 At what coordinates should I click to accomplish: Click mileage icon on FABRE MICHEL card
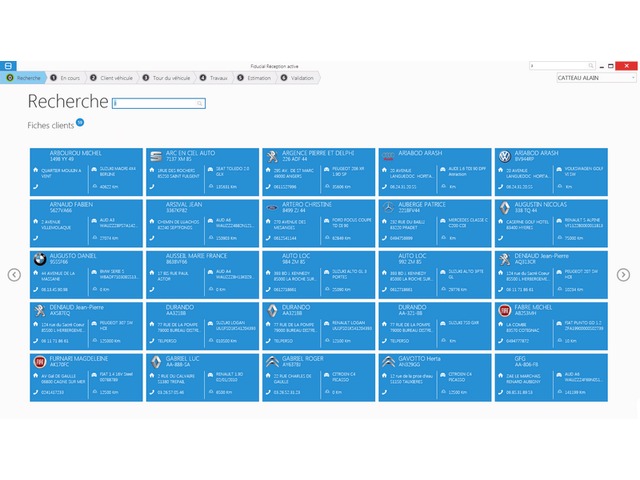point(560,340)
